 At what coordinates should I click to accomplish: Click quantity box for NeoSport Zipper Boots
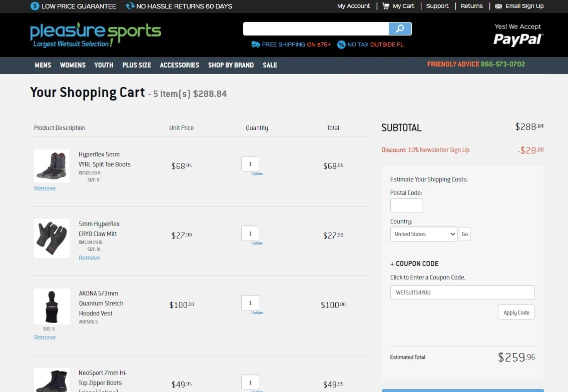click(x=250, y=382)
